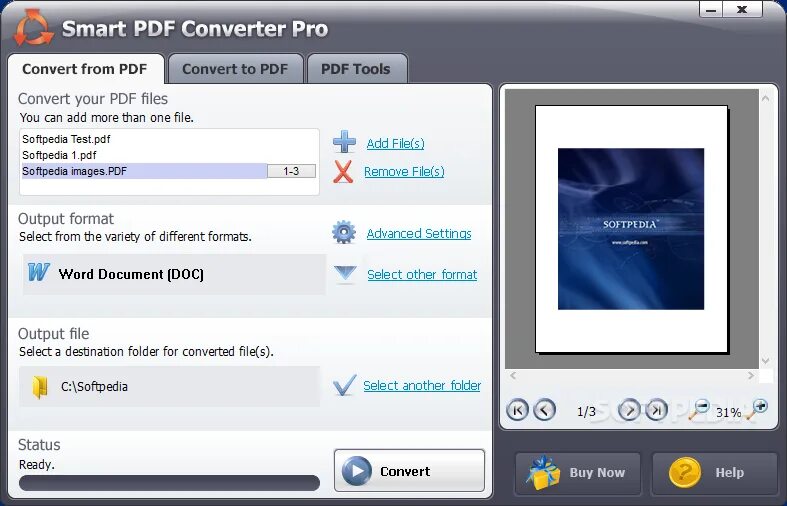Click the Select other format link
This screenshot has width=787, height=506.
coord(422,275)
